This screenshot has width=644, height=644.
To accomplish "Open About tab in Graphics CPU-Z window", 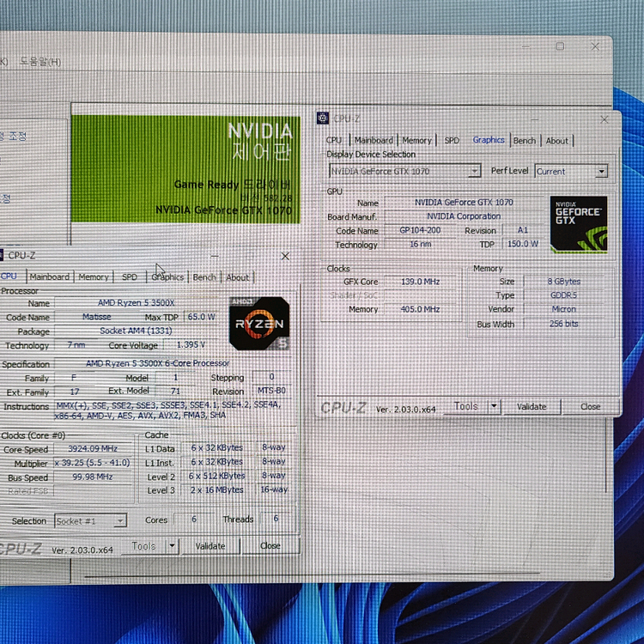I will [556, 141].
